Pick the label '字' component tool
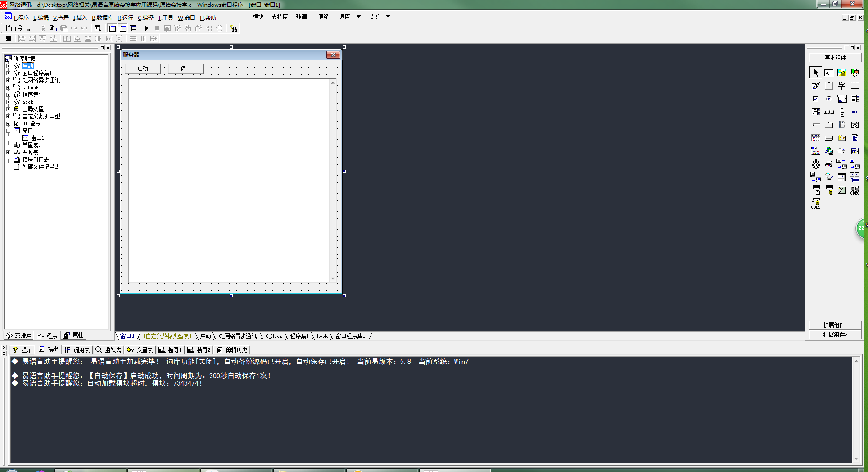 point(842,86)
